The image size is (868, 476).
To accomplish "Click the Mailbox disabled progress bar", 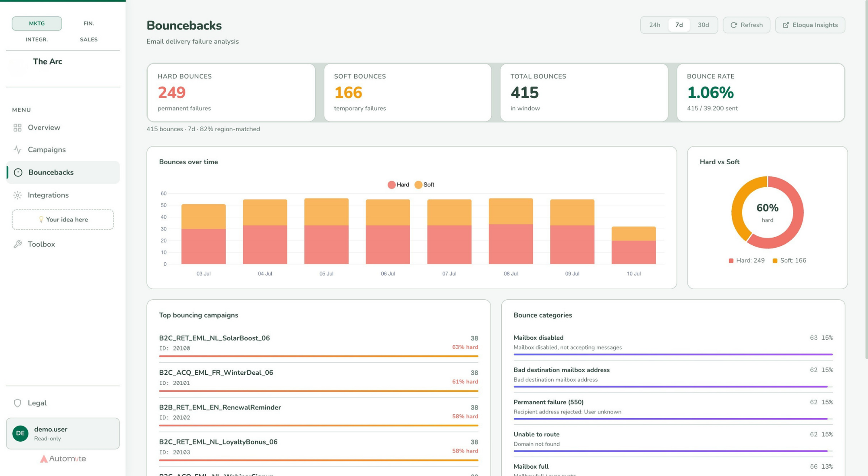I will pos(673,354).
